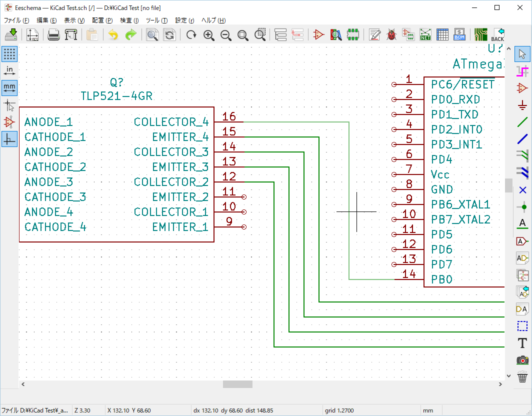
Task: Pick the dashed graphic line tool
Action: pos(522,326)
